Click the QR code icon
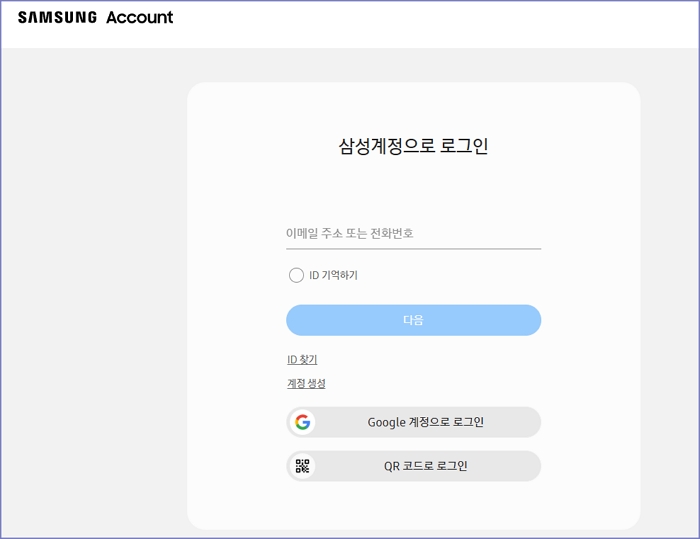 pos(303,466)
